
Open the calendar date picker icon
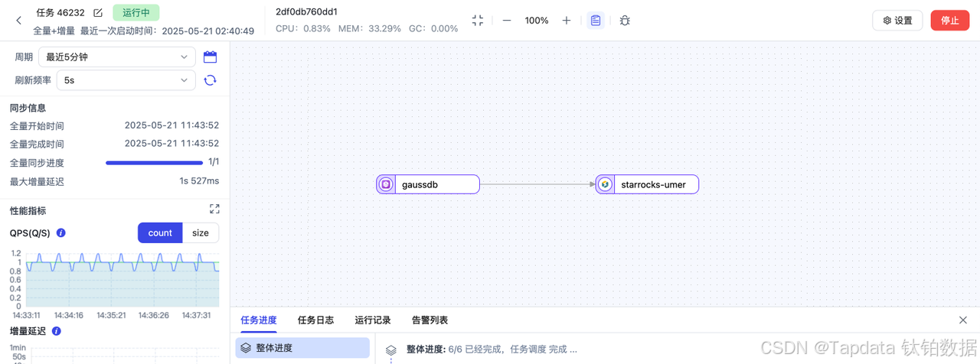pos(211,57)
